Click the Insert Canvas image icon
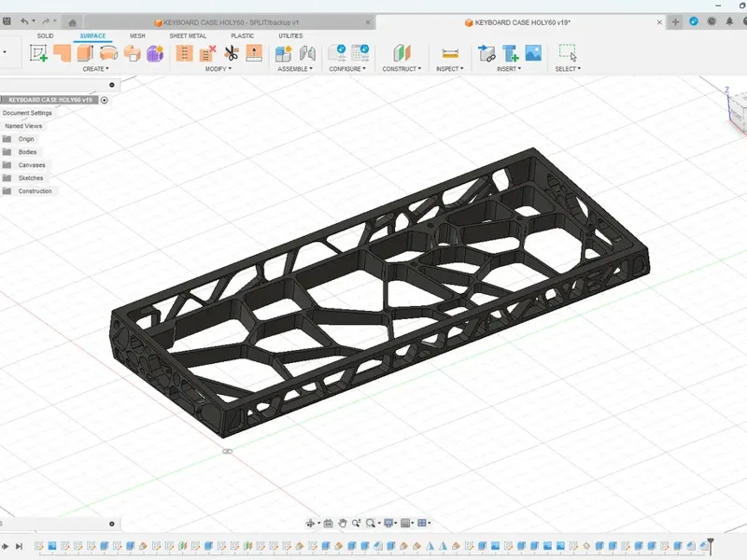This screenshot has height=560, width=747. (533, 53)
